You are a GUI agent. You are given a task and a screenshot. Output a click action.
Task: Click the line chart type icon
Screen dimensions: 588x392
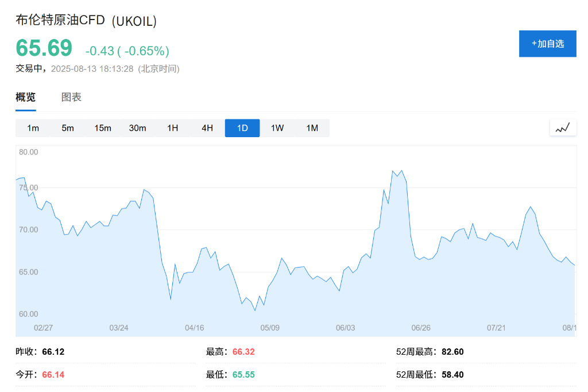pos(563,127)
